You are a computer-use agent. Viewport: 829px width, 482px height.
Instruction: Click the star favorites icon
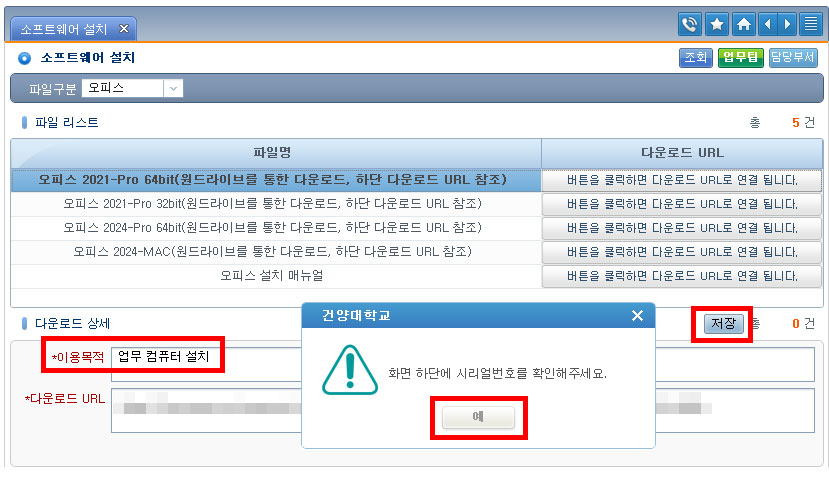(716, 24)
